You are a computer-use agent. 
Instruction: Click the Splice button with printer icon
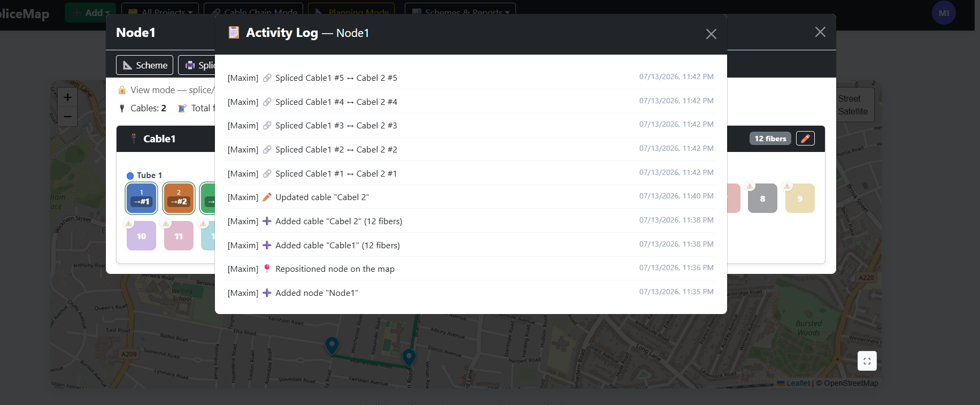point(197,65)
